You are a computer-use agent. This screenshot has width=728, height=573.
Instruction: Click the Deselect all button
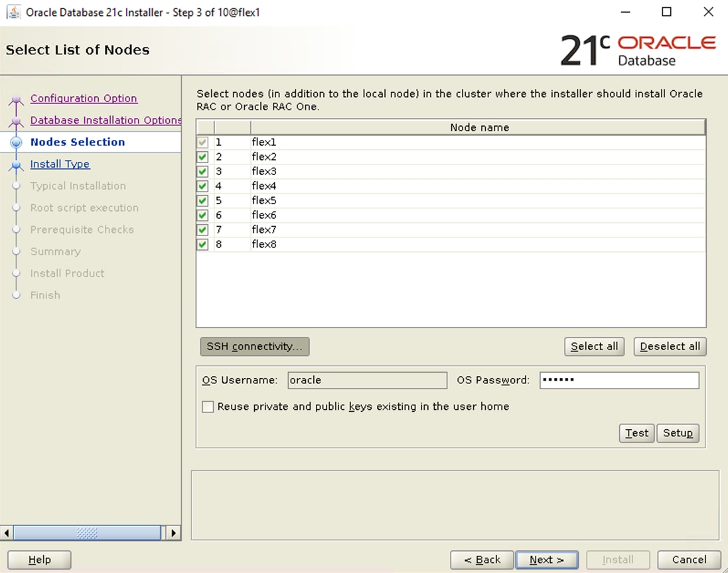670,347
